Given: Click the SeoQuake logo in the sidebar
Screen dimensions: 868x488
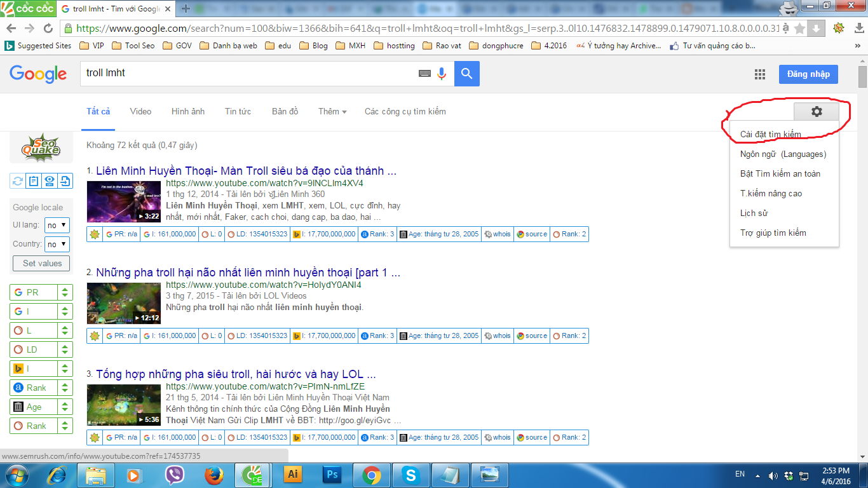Looking at the screenshot, I should 41,147.
